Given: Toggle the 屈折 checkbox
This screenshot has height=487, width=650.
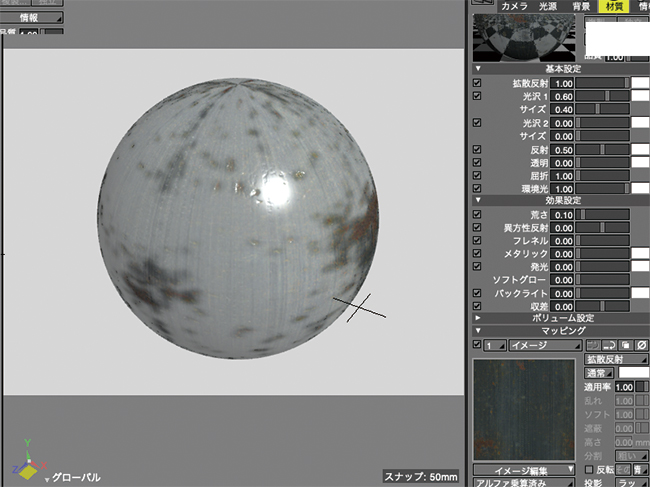Looking at the screenshot, I should click(477, 176).
